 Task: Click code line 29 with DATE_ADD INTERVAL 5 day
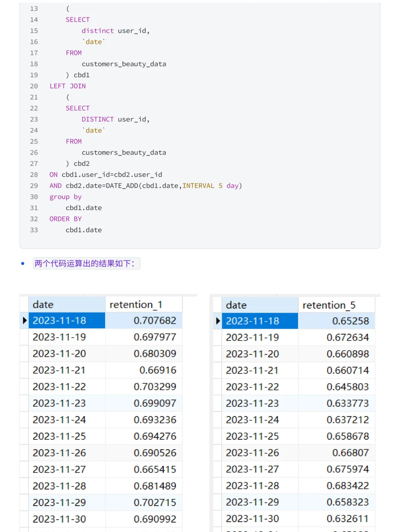coord(146,186)
